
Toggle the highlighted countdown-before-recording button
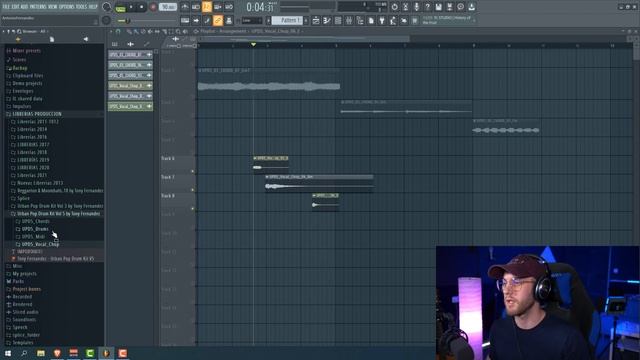tap(207, 7)
